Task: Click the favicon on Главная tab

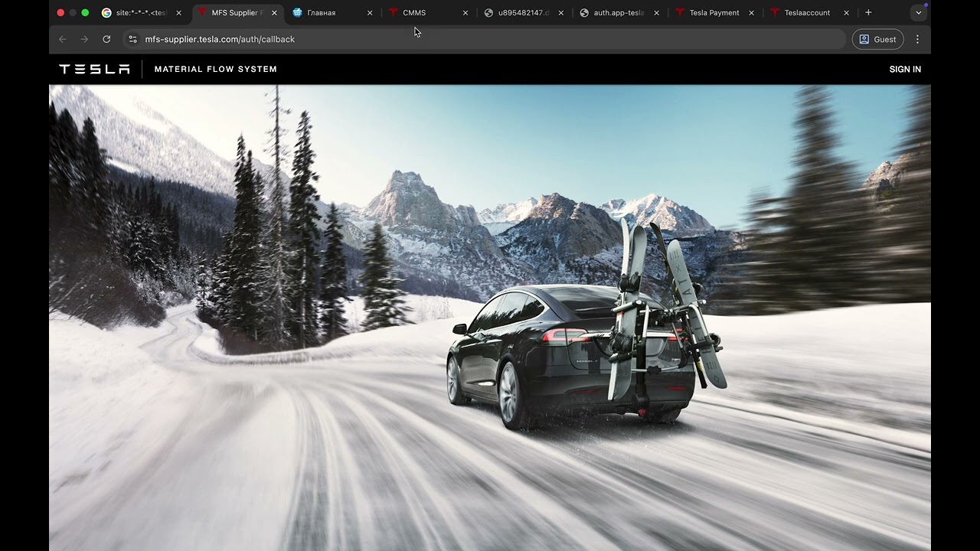Action: point(297,13)
